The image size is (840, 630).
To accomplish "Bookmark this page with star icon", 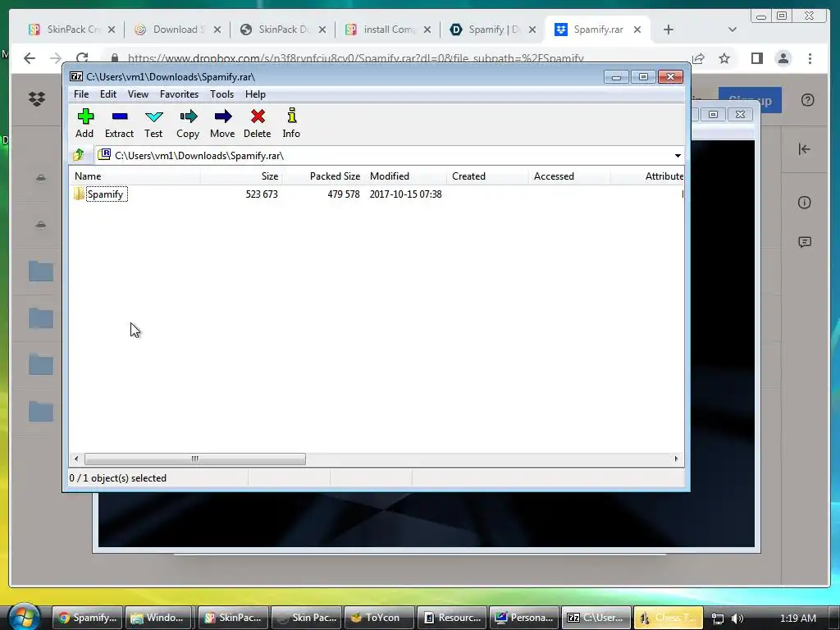I will [x=724, y=58].
